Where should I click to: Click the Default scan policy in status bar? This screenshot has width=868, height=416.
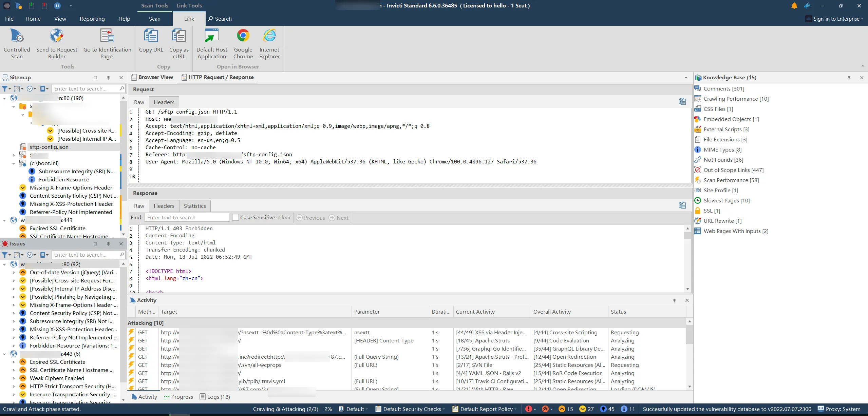coord(353,409)
